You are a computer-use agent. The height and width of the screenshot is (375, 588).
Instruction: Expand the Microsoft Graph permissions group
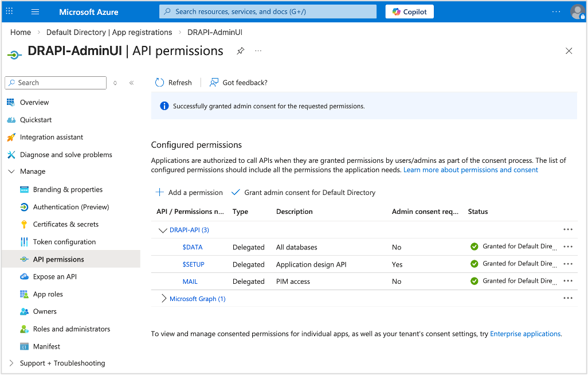click(163, 298)
